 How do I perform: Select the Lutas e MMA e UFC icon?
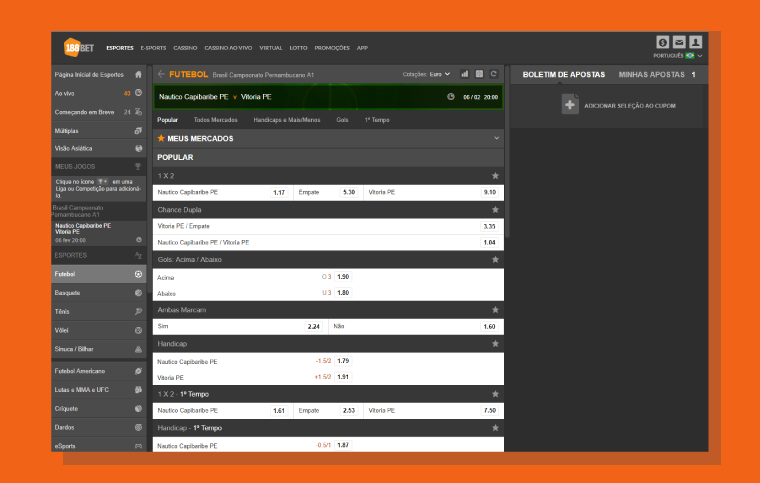coord(138,390)
